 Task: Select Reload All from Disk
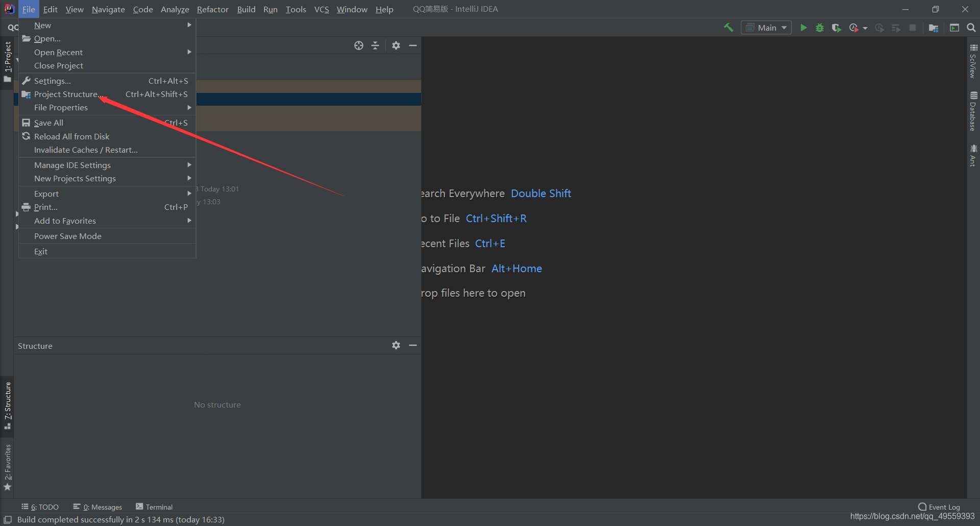coord(107,136)
